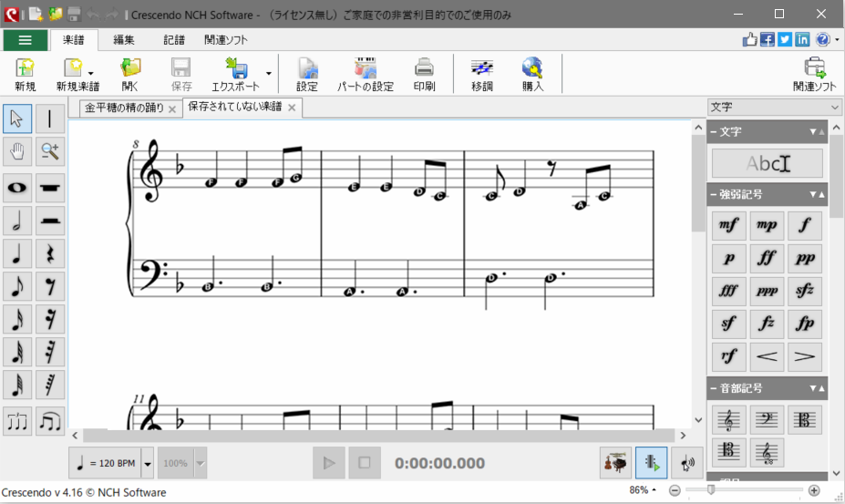Viewport: 845px width, 504px height.
Task: Open 設定 settings from toolbar
Action: click(x=307, y=75)
